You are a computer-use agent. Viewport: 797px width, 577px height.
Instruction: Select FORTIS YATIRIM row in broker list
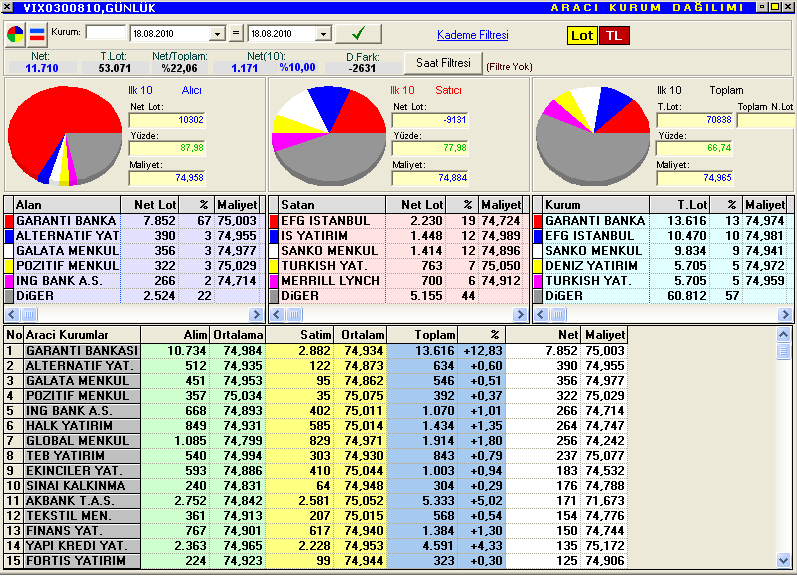(x=315, y=561)
